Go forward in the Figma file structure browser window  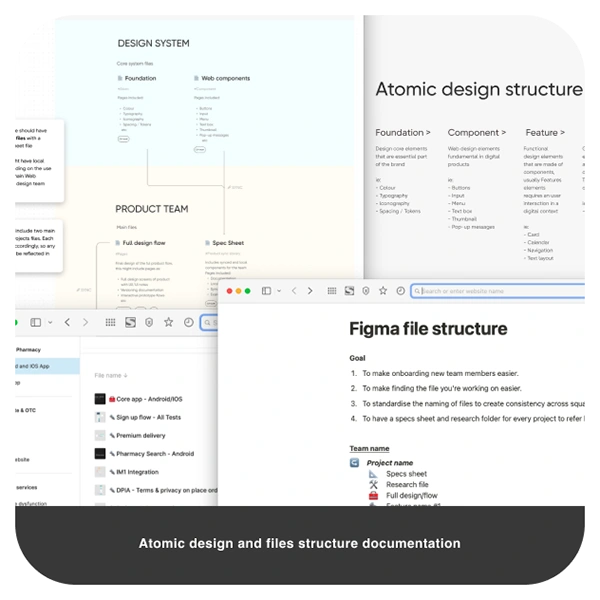tap(310, 291)
